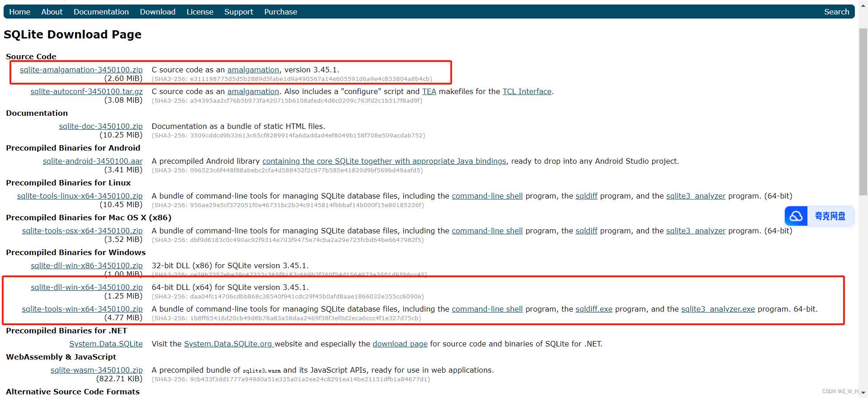Download sqlite-doc-3450100.zip
The height and width of the screenshot is (398, 868).
click(101, 126)
